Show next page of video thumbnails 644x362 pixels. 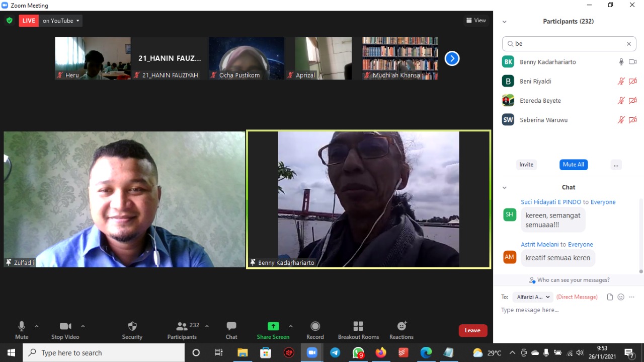tap(452, 59)
